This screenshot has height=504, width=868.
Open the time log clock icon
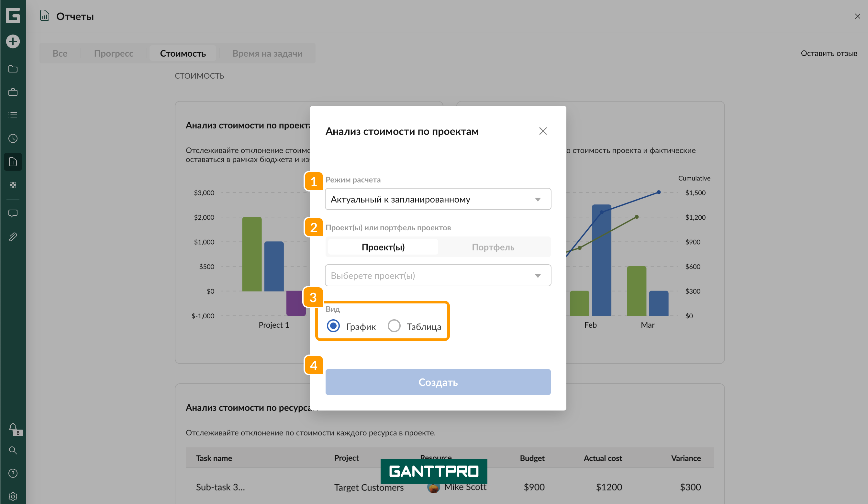point(13,138)
